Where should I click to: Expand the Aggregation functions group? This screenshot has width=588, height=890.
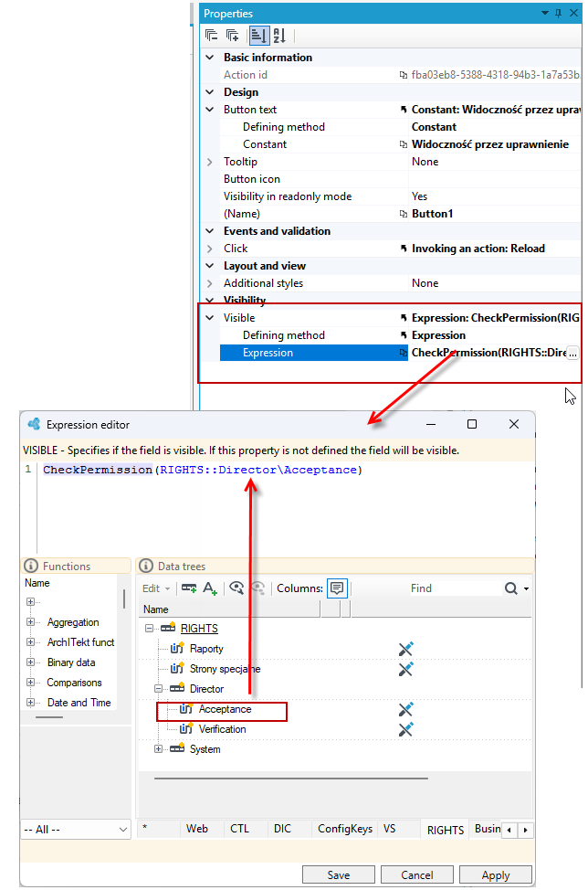point(31,622)
